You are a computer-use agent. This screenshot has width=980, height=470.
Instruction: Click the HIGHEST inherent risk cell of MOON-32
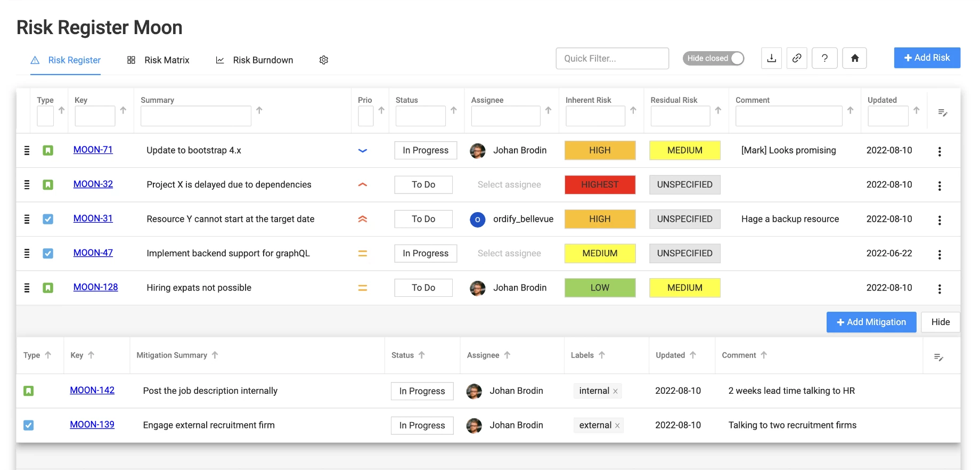click(600, 184)
